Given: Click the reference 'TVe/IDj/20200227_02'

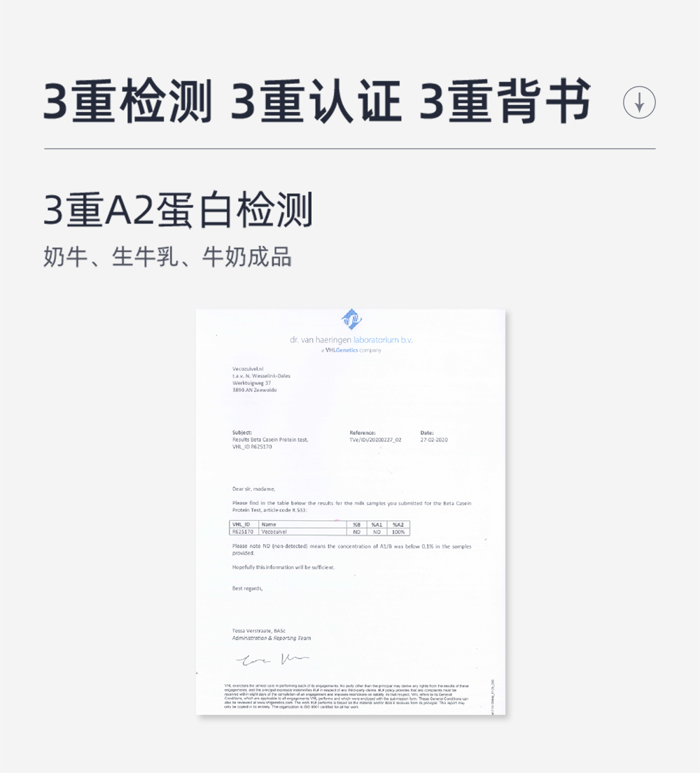Looking at the screenshot, I should (x=375, y=440).
